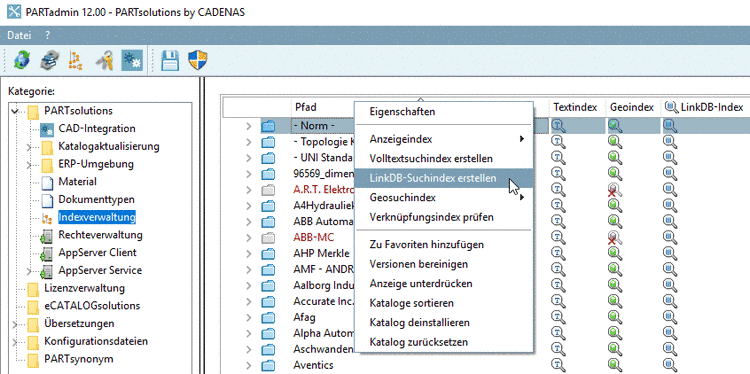Click Geoindex icon in 96569_dimen row
Image resolution: width=750 pixels, height=374 pixels.
pos(615,174)
